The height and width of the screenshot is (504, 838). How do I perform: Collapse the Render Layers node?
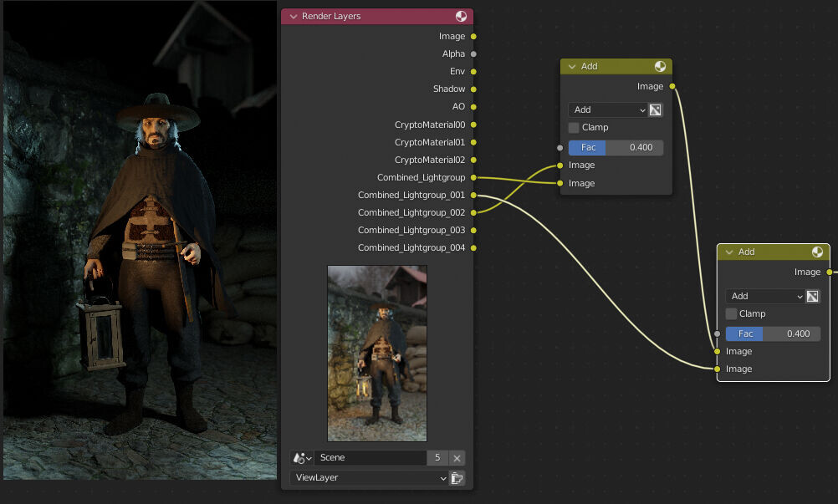pos(294,17)
